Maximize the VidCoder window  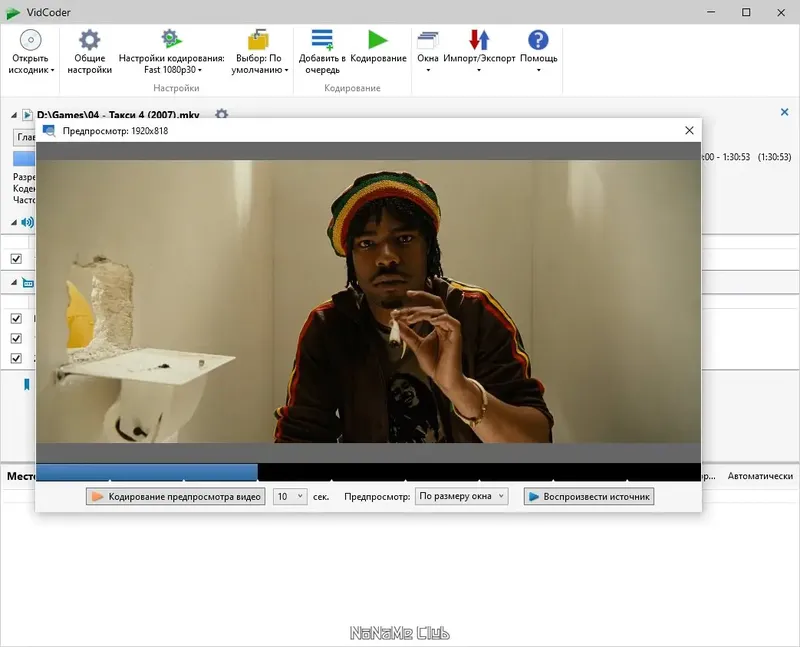(746, 12)
